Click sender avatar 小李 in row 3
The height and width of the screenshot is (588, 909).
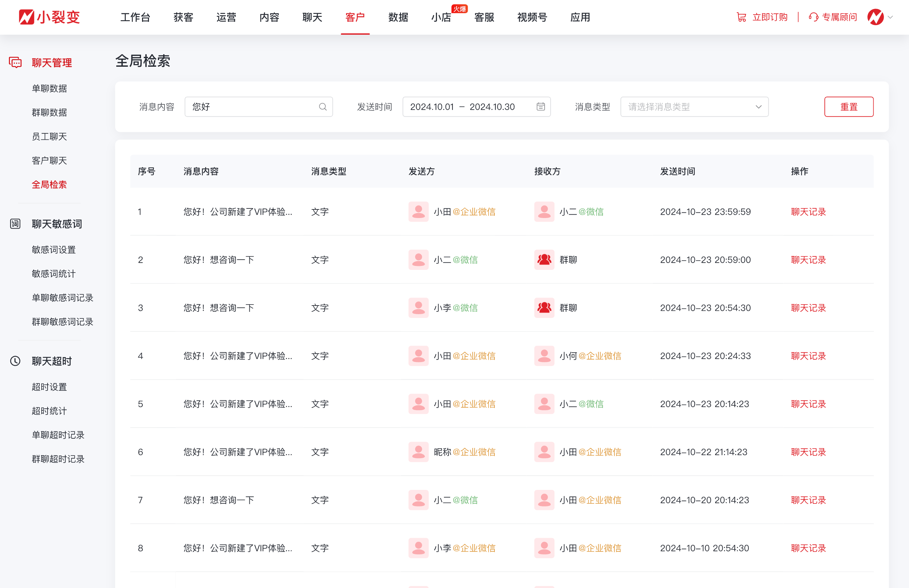pos(418,308)
